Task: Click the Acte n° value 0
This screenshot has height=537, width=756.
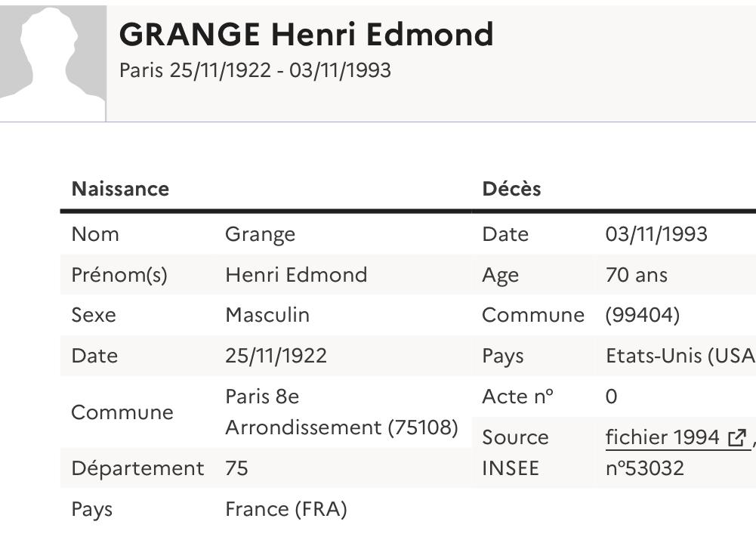Action: [x=612, y=397]
